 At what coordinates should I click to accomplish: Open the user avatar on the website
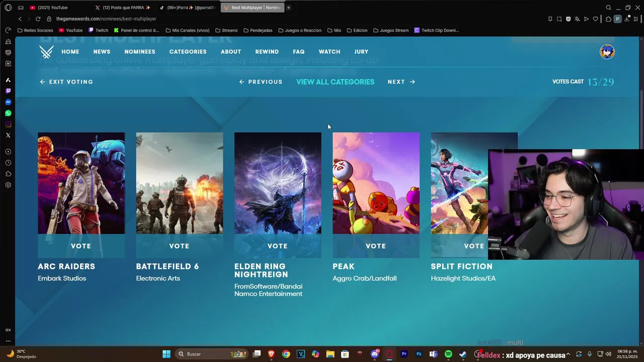coord(607,52)
